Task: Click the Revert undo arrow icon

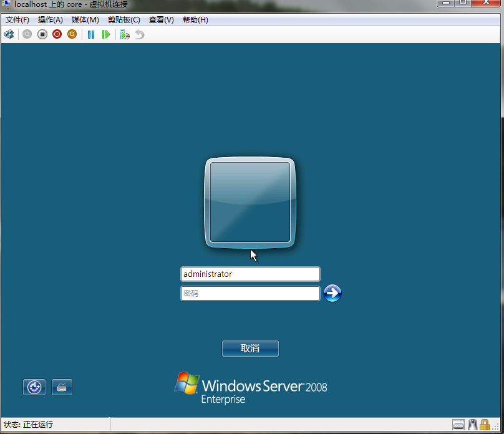Action: click(x=140, y=34)
